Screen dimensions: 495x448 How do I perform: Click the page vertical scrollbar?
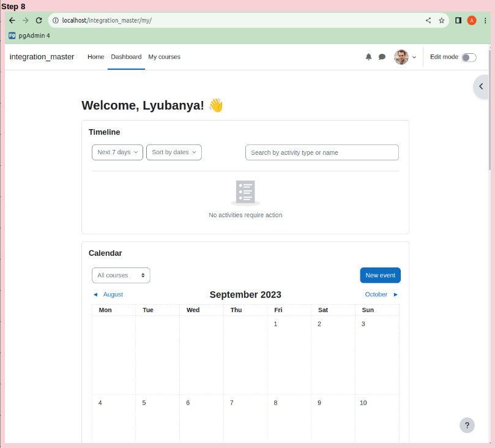(x=489, y=109)
